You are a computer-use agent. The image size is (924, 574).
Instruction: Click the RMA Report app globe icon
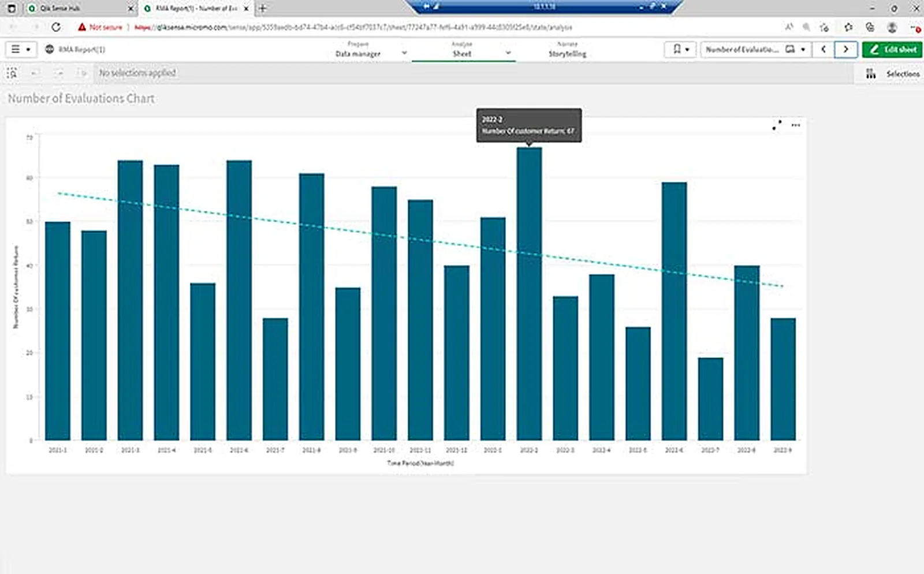[x=50, y=50]
